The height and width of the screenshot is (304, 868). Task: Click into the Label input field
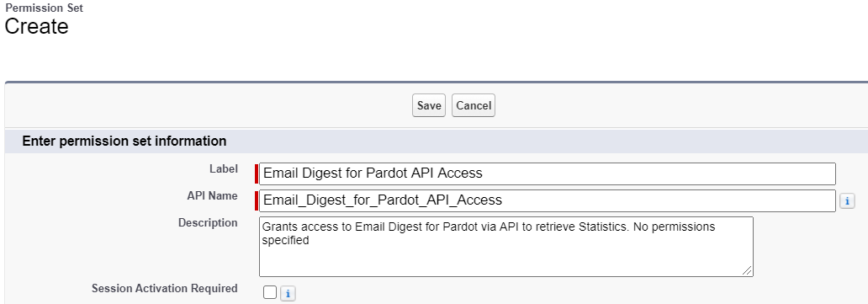pos(548,173)
